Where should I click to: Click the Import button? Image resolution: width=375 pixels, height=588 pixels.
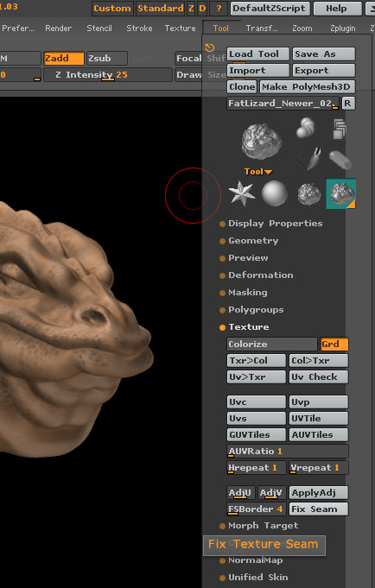coord(257,71)
